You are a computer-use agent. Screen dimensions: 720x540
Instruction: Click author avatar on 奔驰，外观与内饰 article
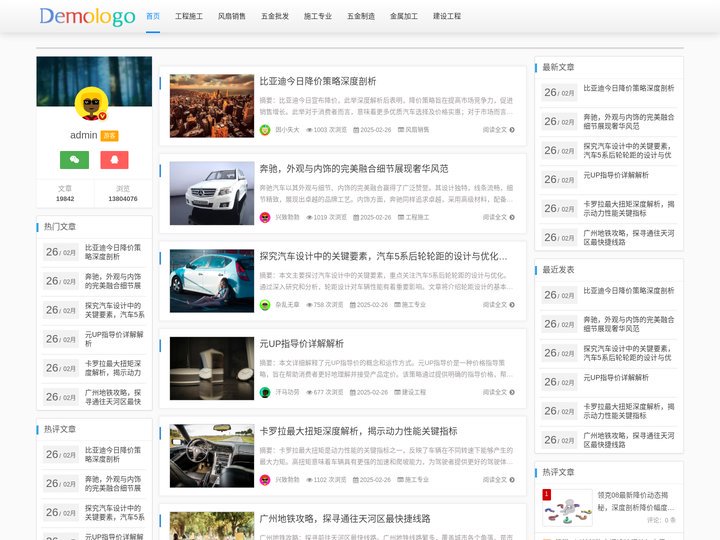click(265, 217)
